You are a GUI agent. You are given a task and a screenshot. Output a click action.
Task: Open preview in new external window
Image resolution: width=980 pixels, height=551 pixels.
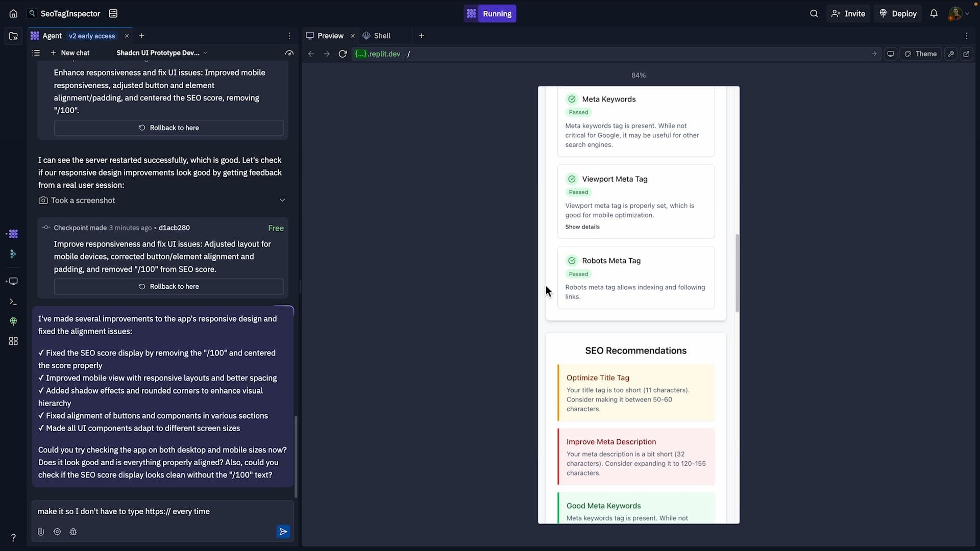tap(966, 54)
